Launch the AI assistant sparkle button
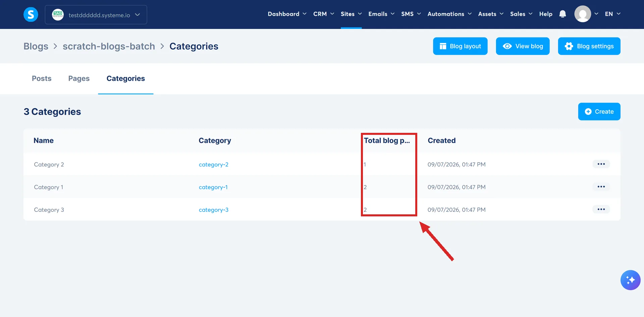This screenshot has width=644, height=317. [630, 280]
